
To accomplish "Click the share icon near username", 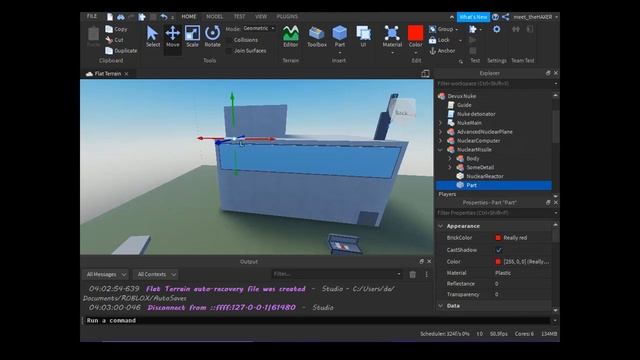I will [x=505, y=17].
